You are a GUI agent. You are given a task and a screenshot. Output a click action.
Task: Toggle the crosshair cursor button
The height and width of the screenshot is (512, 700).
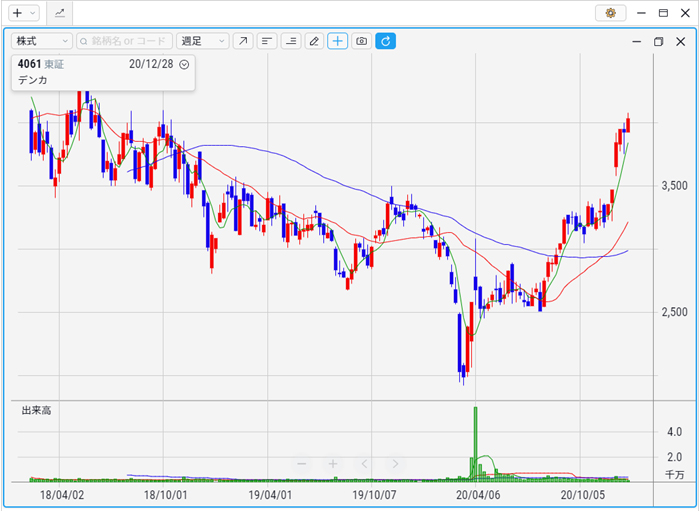pos(338,41)
